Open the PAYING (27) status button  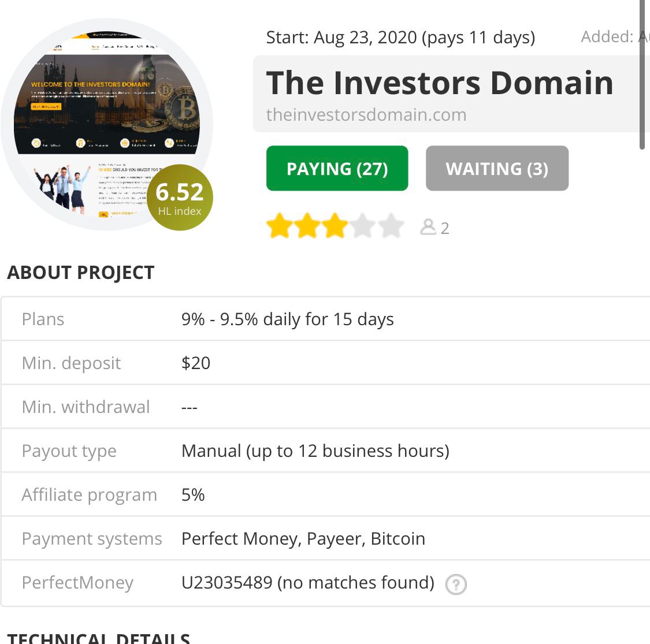pos(337,168)
